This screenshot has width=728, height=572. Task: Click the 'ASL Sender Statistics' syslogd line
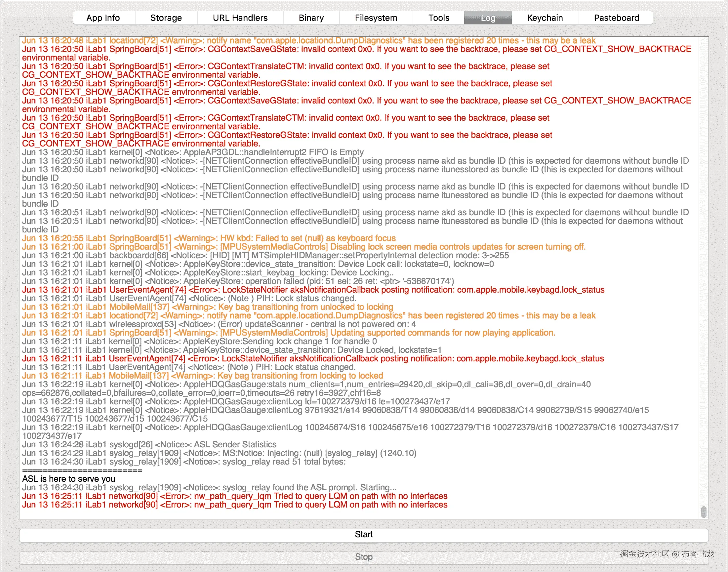pyautogui.click(x=149, y=444)
